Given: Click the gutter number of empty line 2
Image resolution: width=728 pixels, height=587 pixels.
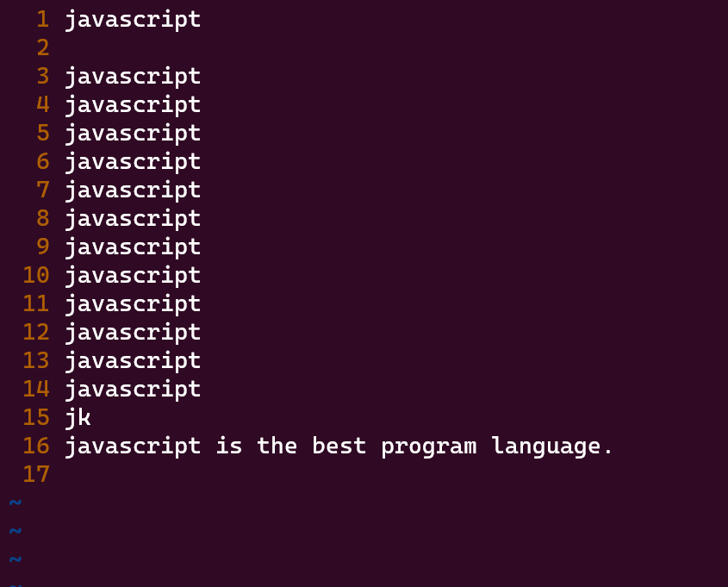Looking at the screenshot, I should point(42,47).
